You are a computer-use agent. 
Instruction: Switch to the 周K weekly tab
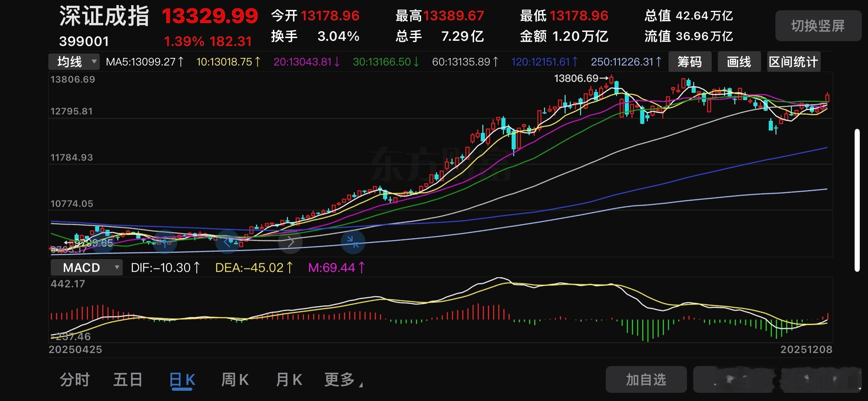(235, 380)
